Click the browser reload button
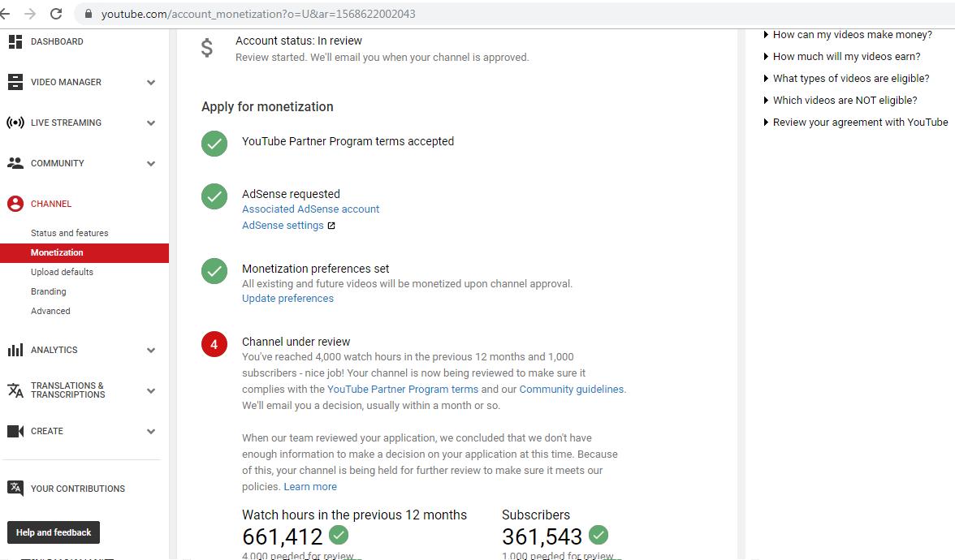This screenshot has width=955, height=560. 56,13
